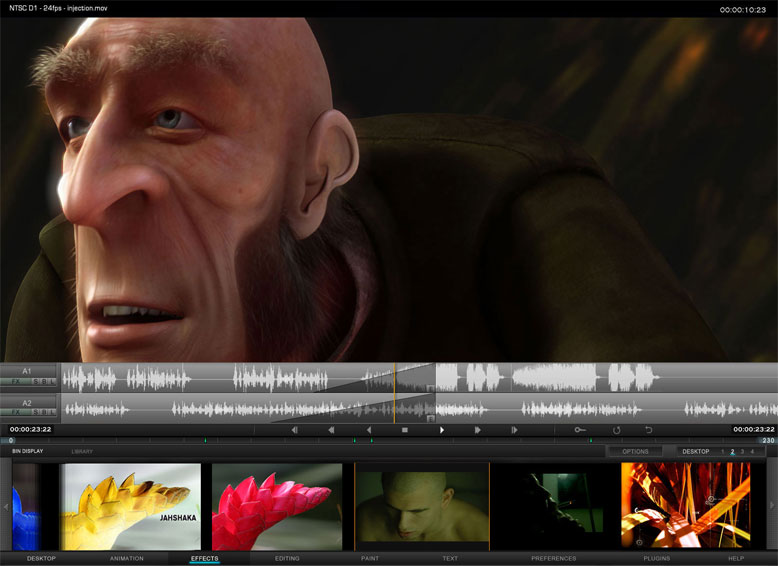Open the Animation module
778x566 pixels.
click(127, 559)
